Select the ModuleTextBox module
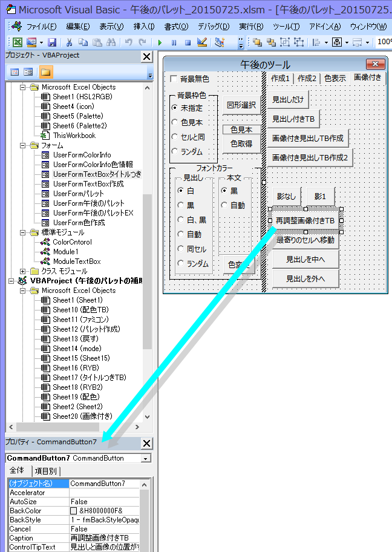Viewport: 392px width, 552px height. pyautogui.click(x=77, y=261)
